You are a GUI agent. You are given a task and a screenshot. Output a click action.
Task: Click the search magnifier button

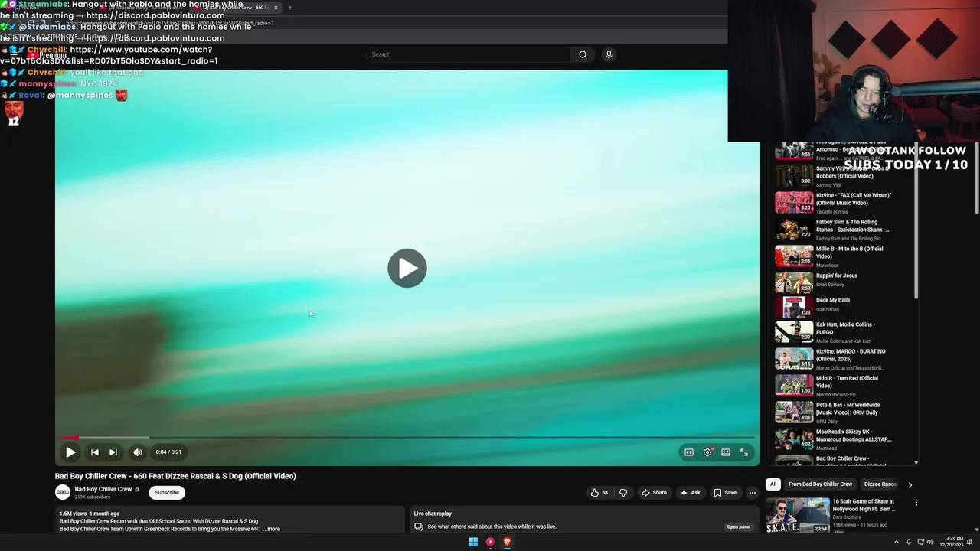(583, 54)
